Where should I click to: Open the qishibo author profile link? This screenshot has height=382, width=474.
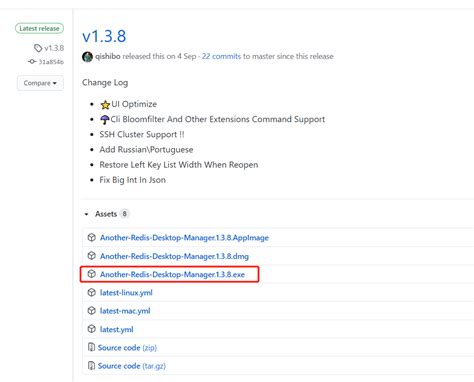pos(108,56)
